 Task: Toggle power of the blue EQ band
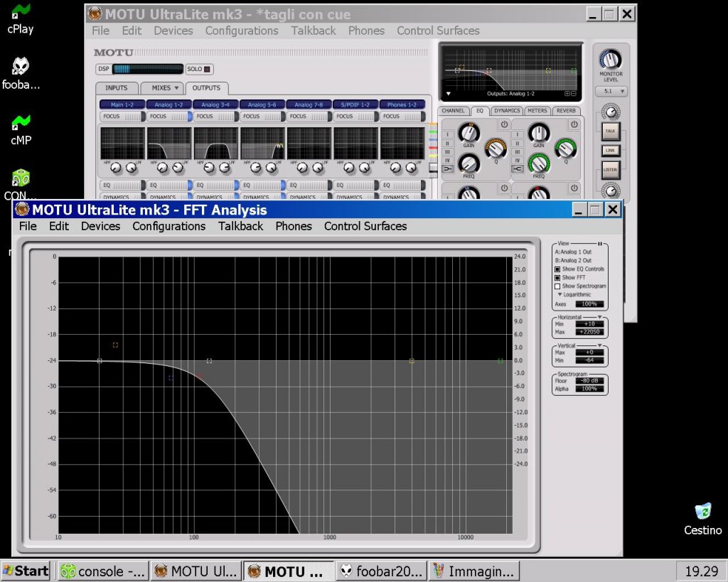pyautogui.click(x=504, y=188)
